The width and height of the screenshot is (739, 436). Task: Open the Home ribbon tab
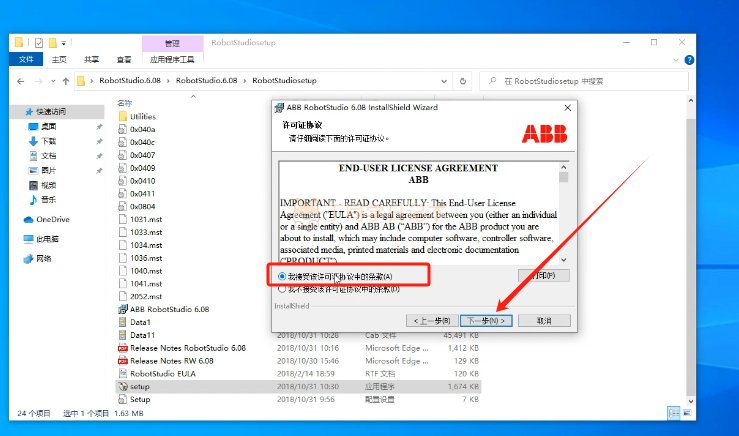tap(59, 59)
